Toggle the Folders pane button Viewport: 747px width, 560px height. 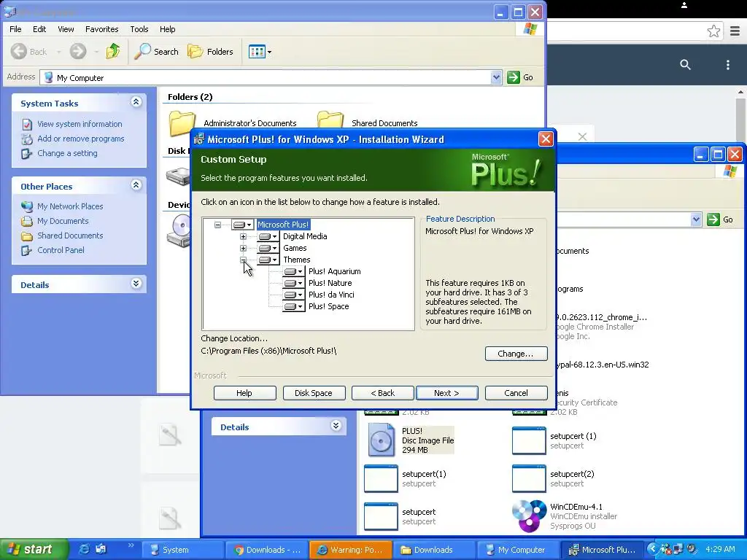210,52
